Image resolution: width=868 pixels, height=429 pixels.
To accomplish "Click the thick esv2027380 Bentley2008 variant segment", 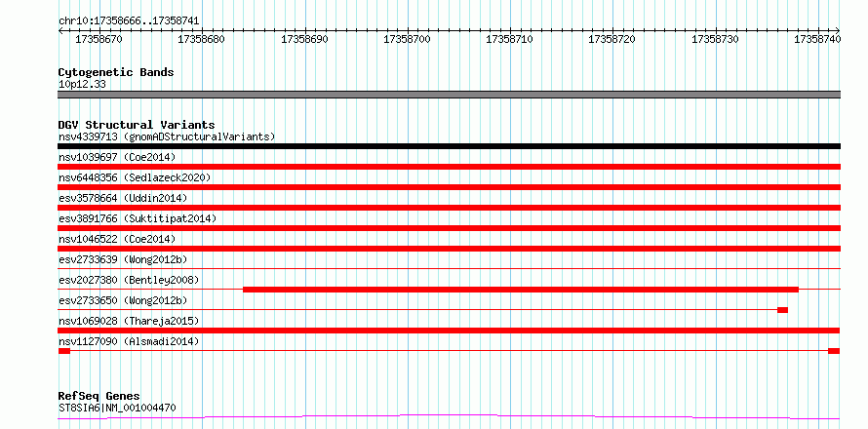I will point(521,290).
